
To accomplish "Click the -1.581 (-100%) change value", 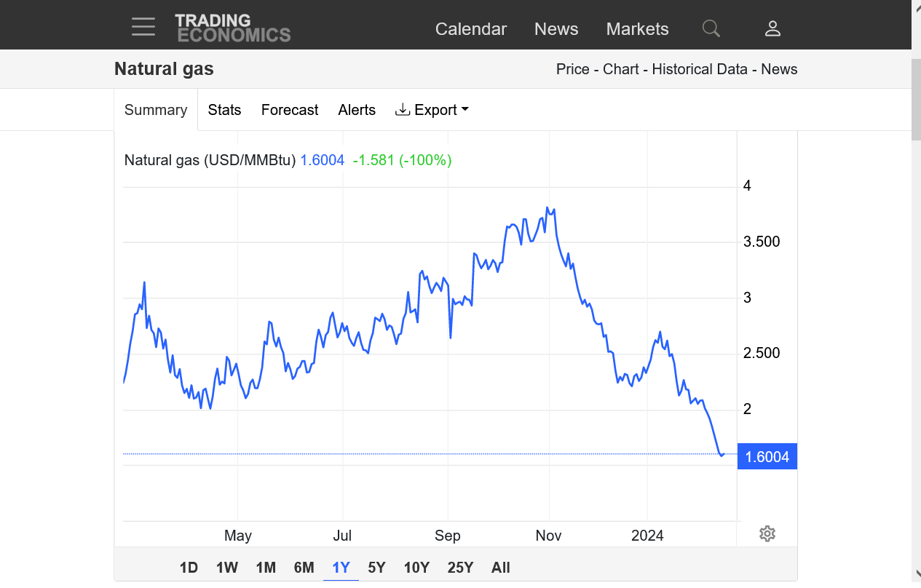I will [x=402, y=160].
